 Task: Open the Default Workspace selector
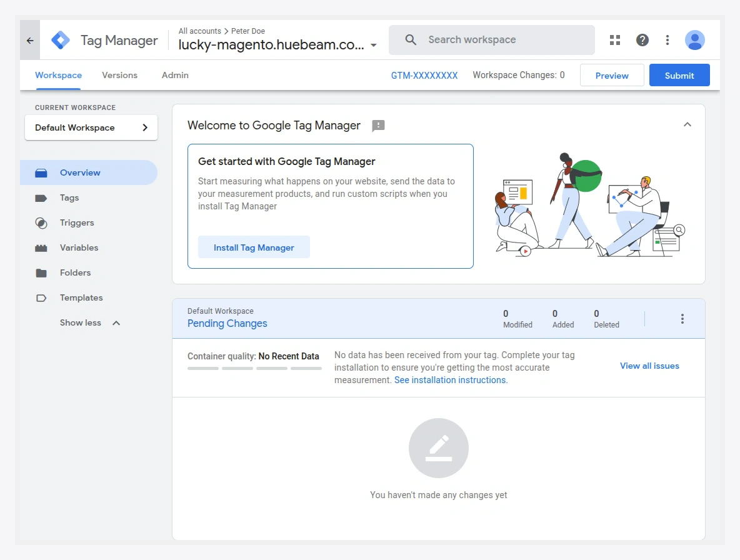91,128
